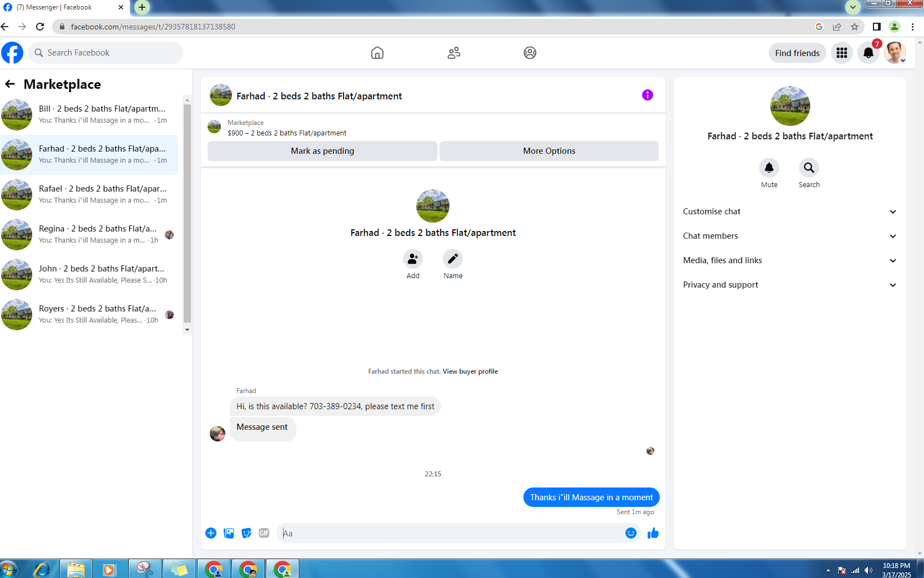This screenshot has height=578, width=924.
Task: Open the Friends icon in top navigation
Action: click(454, 53)
